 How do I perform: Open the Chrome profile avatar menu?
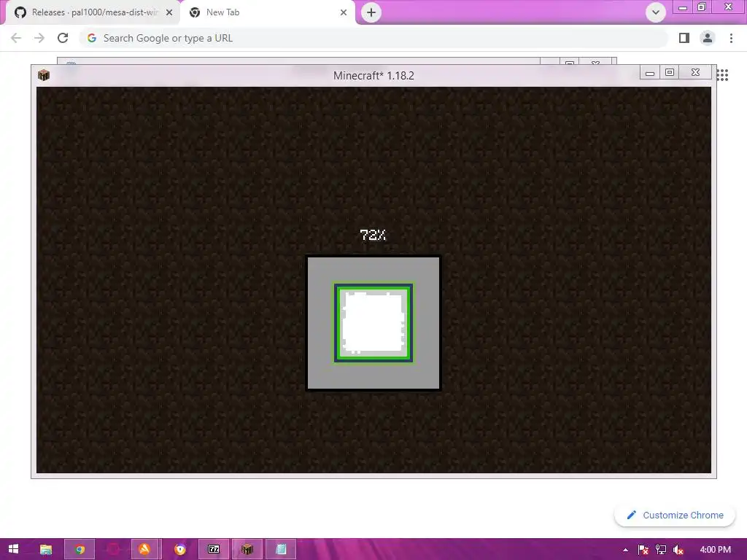[x=708, y=38]
